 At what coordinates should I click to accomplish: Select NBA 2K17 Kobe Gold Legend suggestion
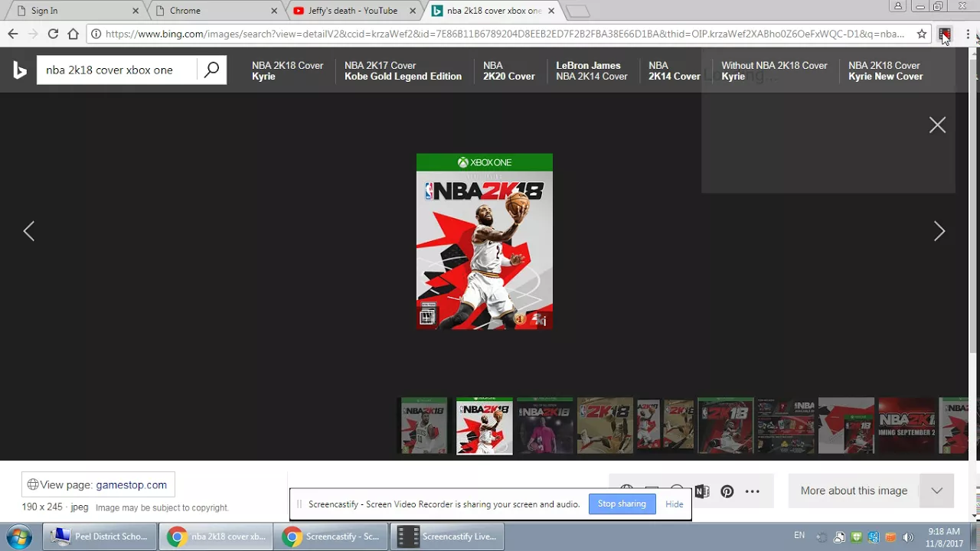[x=403, y=70]
